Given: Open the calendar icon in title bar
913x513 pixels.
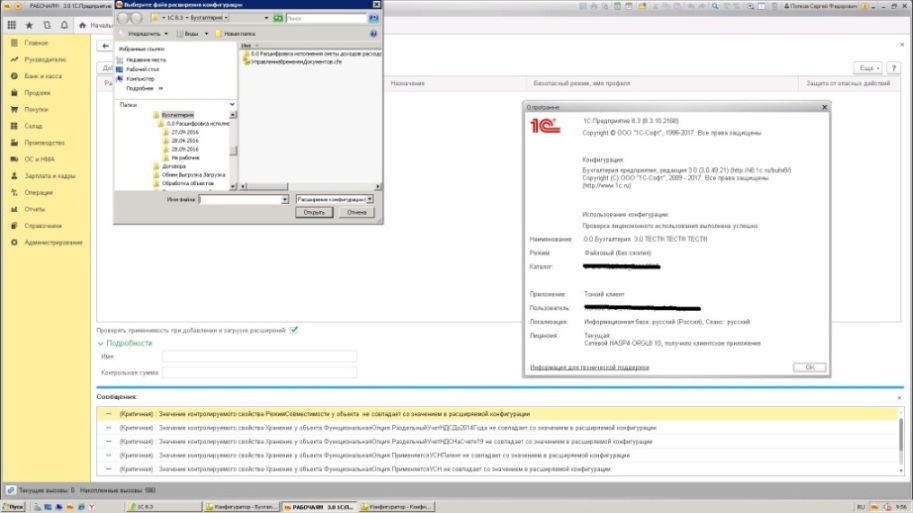Looking at the screenshot, I should (x=629, y=6).
